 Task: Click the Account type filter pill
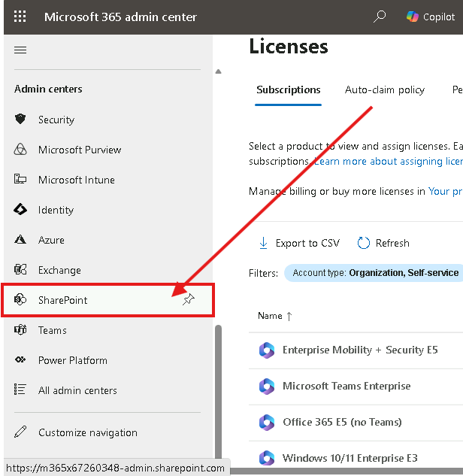[x=374, y=273]
